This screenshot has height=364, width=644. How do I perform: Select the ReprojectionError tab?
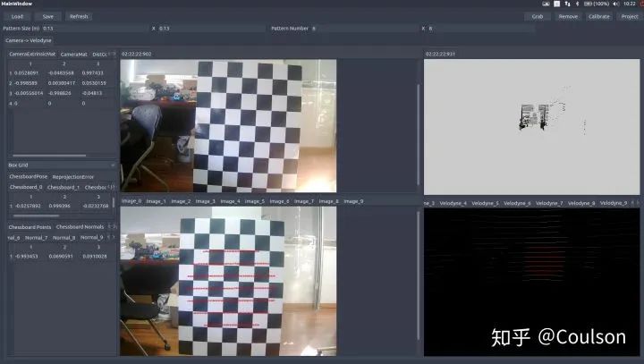point(73,177)
